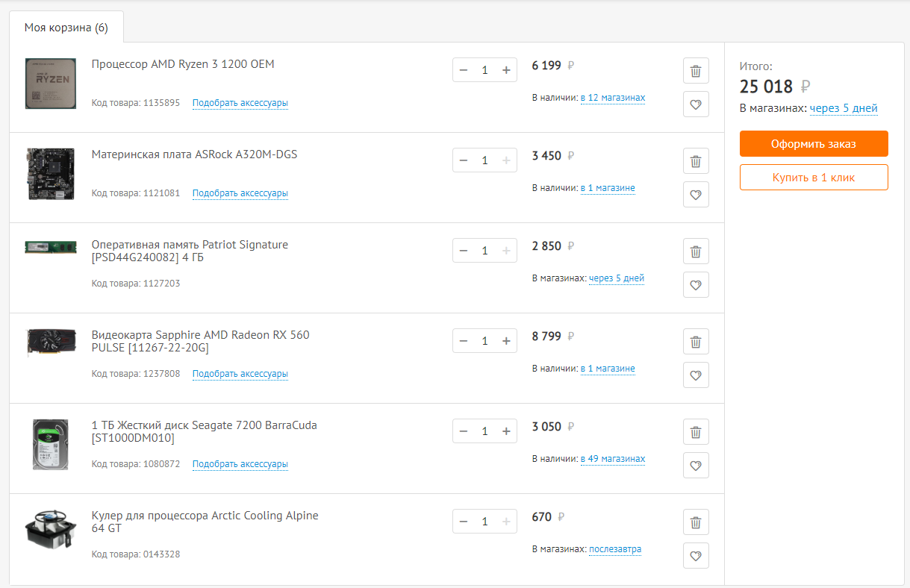The height and width of the screenshot is (588, 910).
Task: Increase quantity of AMD Ryzen 3 1200
Action: (x=506, y=70)
